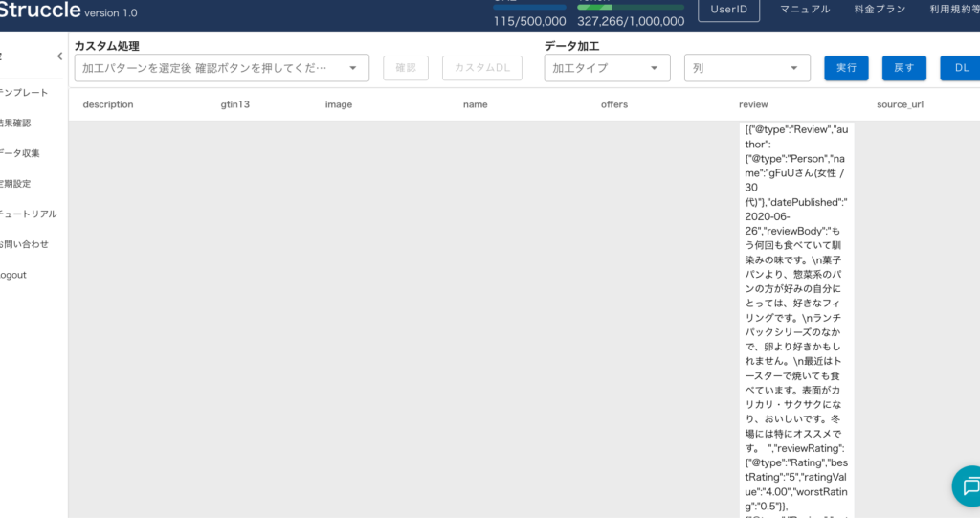
Task: Open the マニュアル menu item
Action: pyautogui.click(x=805, y=10)
